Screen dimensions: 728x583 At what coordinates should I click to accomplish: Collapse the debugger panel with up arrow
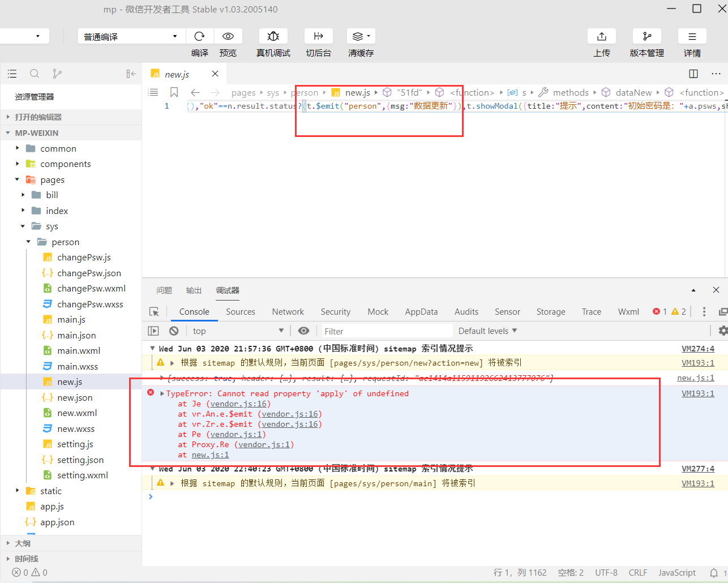(x=693, y=290)
